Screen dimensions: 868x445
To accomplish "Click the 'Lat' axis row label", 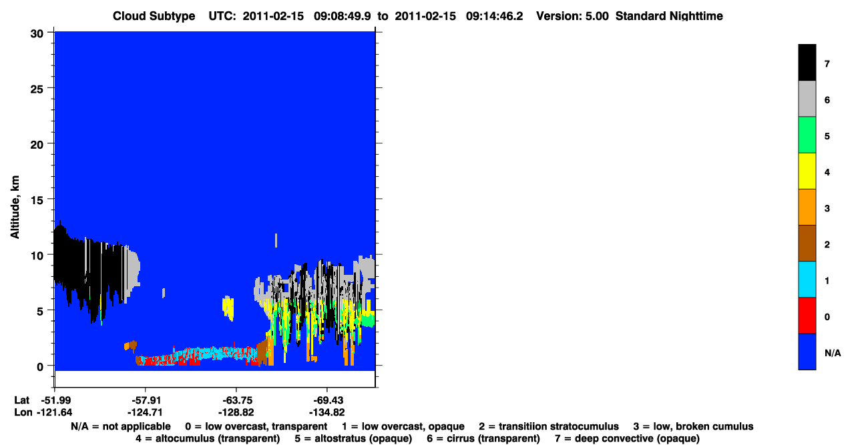I will click(x=21, y=400).
